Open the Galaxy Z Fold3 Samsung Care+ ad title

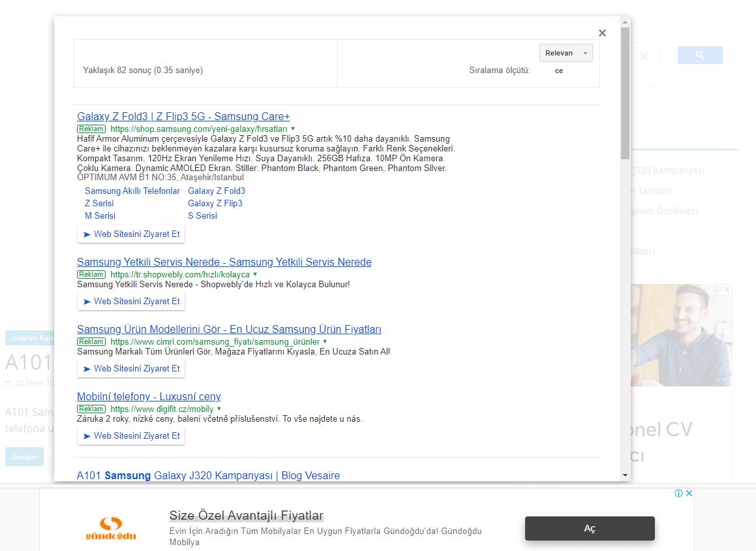pyautogui.click(x=183, y=117)
